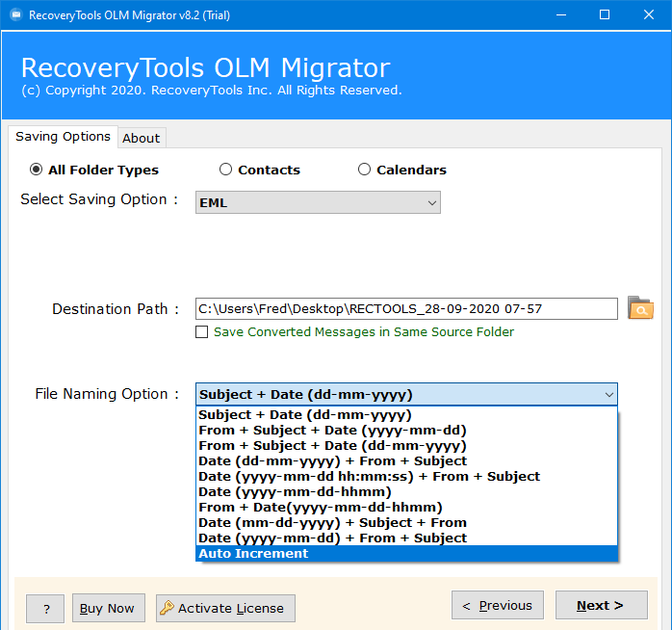Switch to the About tab
Image resolution: width=672 pixels, height=630 pixels.
[142, 138]
